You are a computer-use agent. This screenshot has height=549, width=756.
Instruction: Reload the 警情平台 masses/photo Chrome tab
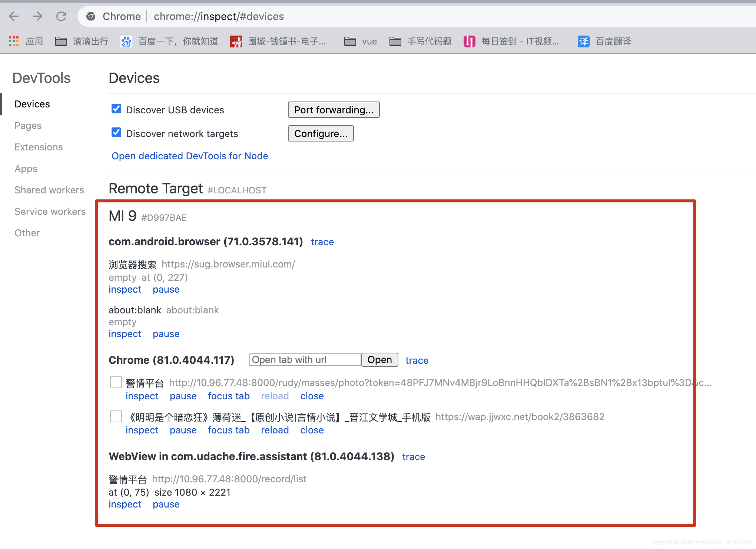point(275,396)
